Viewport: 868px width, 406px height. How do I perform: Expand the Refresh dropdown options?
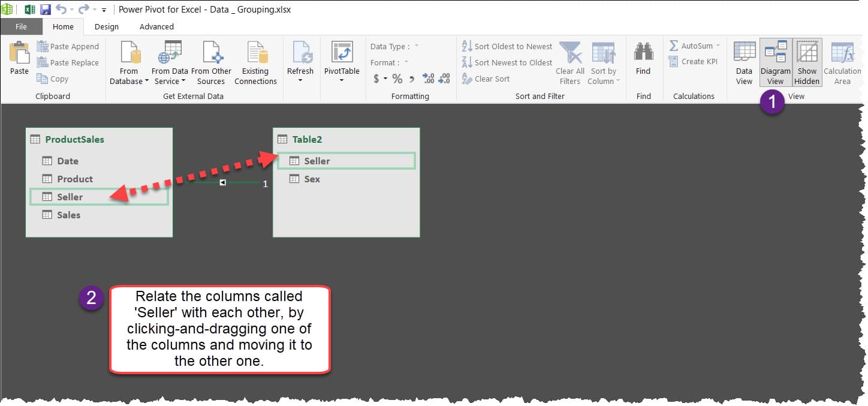coord(300,81)
